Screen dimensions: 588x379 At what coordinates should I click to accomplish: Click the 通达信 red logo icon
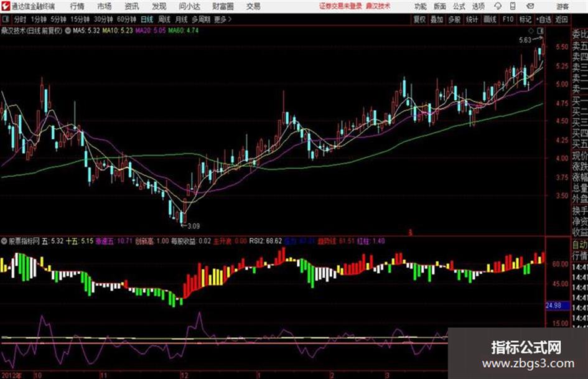(x=5, y=6)
